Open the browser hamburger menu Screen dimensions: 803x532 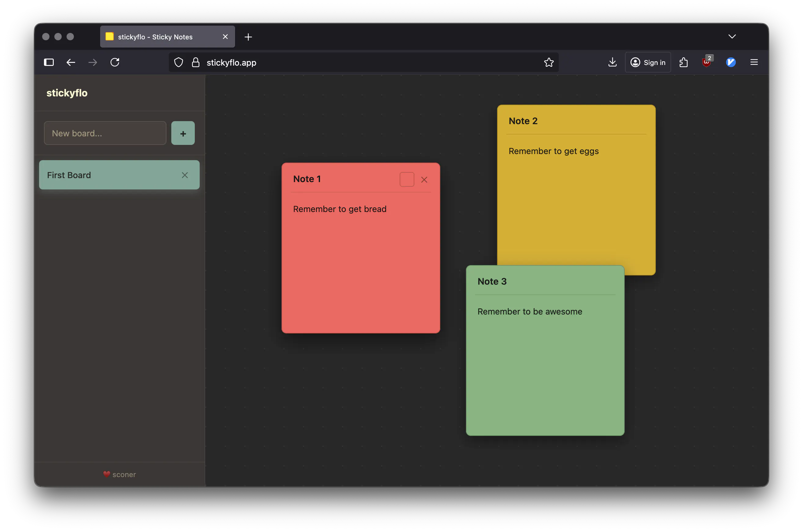(x=754, y=62)
